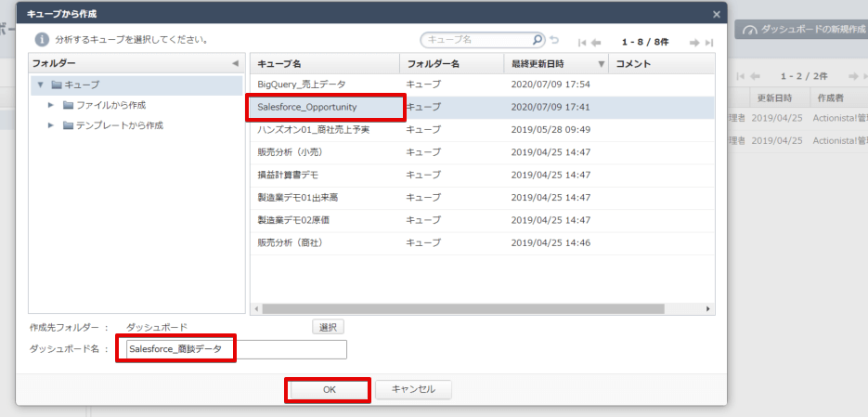The image size is (868, 417).
Task: Select the Salesforce_Opportunity cube row
Action: (x=482, y=108)
